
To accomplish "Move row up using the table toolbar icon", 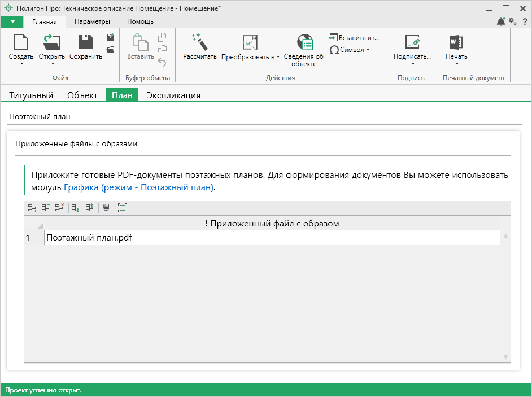I will (89, 208).
